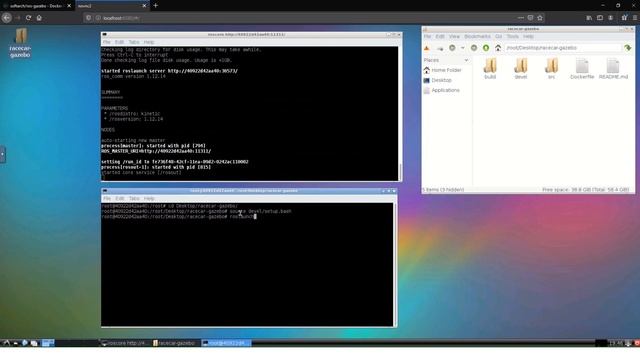Click the taskbar desktop pager
The width and height of the screenshot is (640, 360).
point(48,343)
